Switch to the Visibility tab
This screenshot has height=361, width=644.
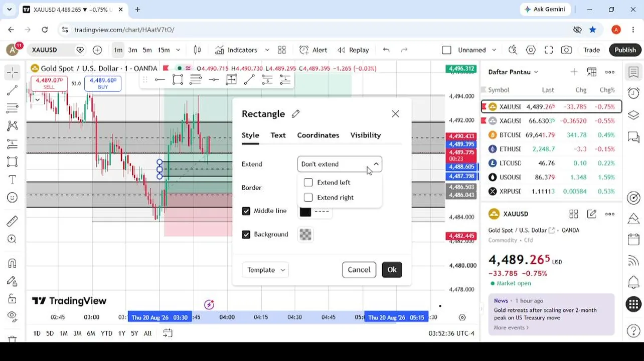click(366, 135)
